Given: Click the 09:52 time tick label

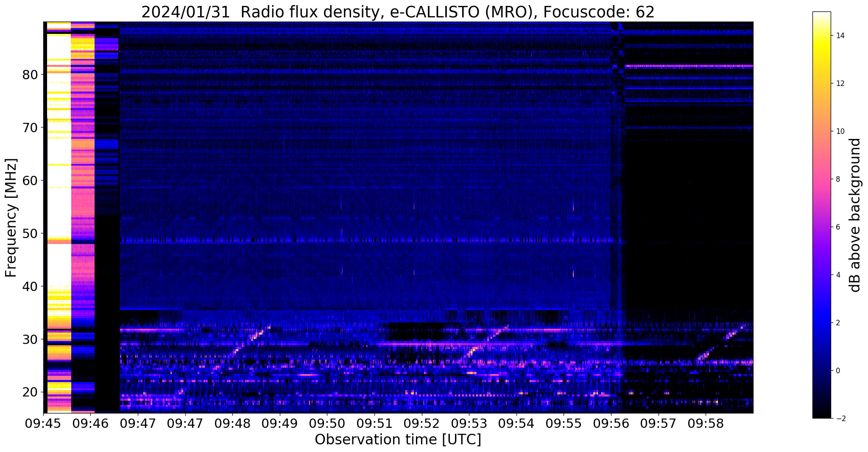Looking at the screenshot, I should tap(421, 424).
